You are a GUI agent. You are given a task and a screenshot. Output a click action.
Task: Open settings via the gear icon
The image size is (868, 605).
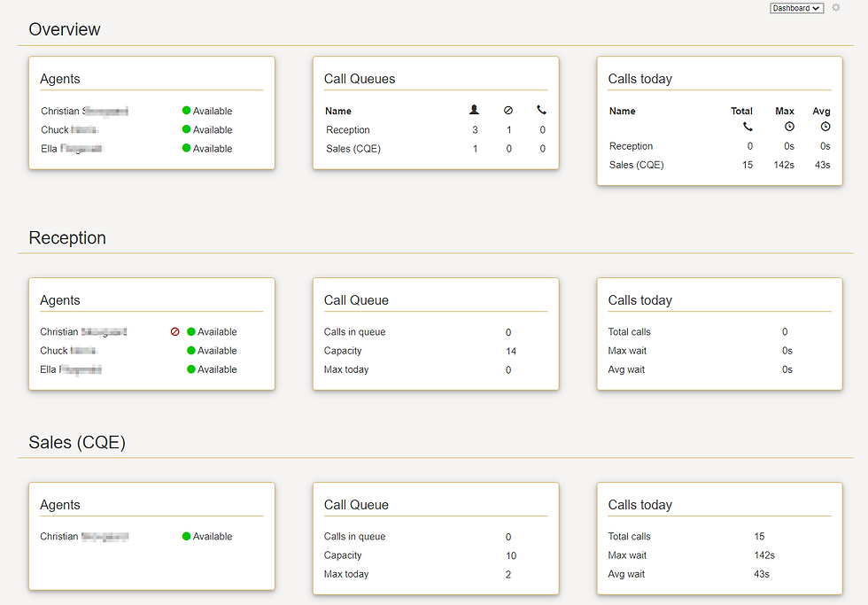(836, 8)
